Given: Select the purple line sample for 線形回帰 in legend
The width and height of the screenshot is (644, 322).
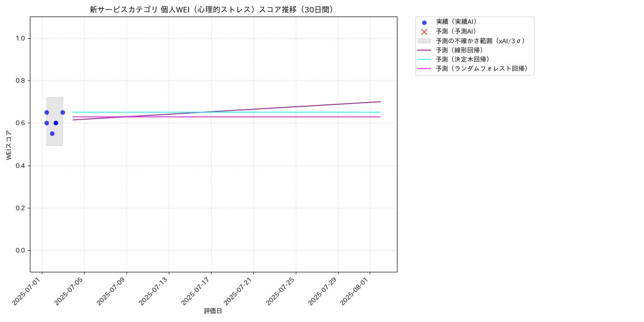Looking at the screenshot, I should pyautogui.click(x=424, y=50).
